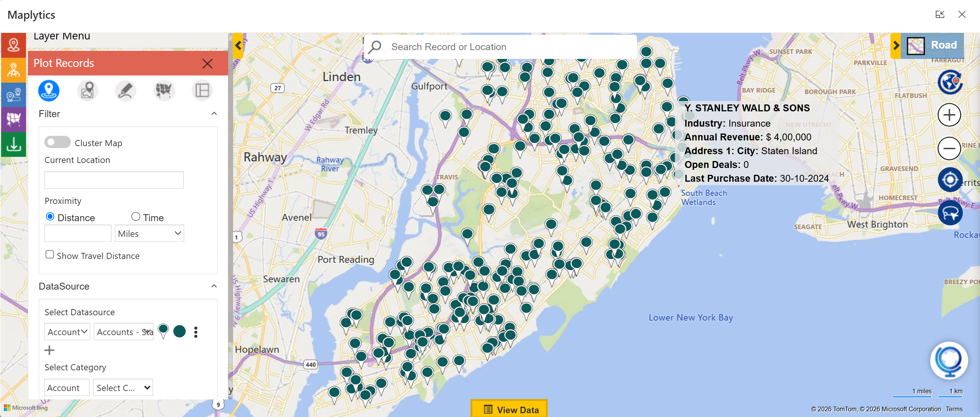
Task: Open the territory map icon in sidebar
Action: coord(13,119)
